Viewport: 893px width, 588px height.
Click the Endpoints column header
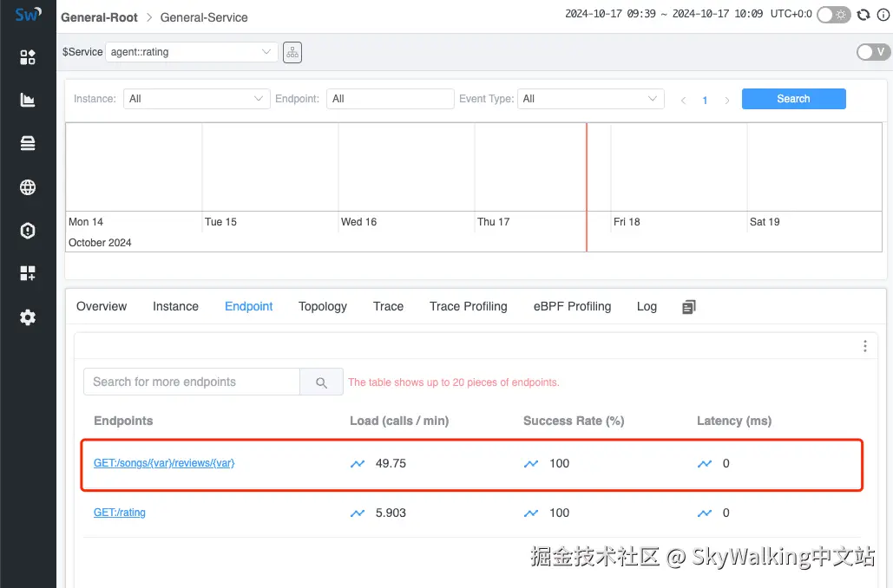coord(123,421)
